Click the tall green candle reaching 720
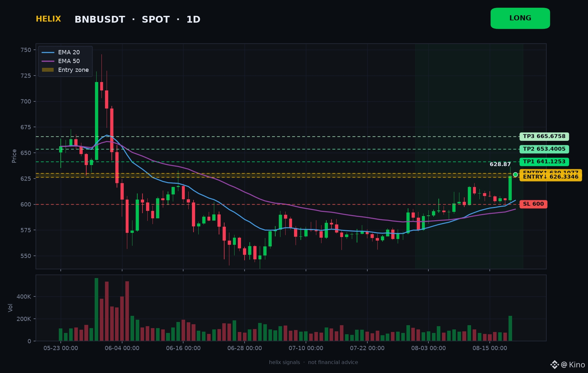Screen dimensions: 588x373 click(96, 121)
